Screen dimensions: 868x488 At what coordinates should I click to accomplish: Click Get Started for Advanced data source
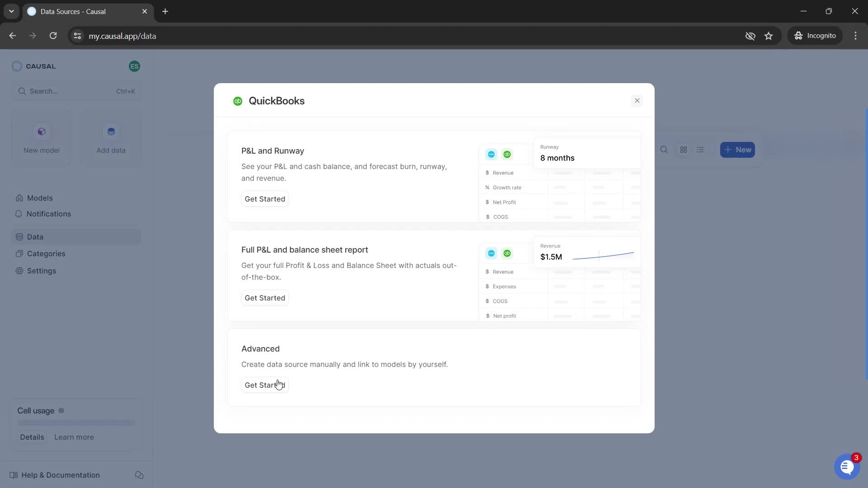264,385
